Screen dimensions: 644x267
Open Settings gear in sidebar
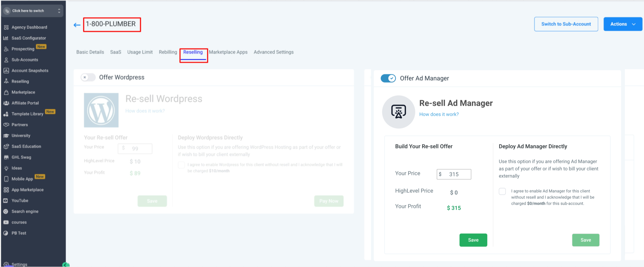(6, 264)
